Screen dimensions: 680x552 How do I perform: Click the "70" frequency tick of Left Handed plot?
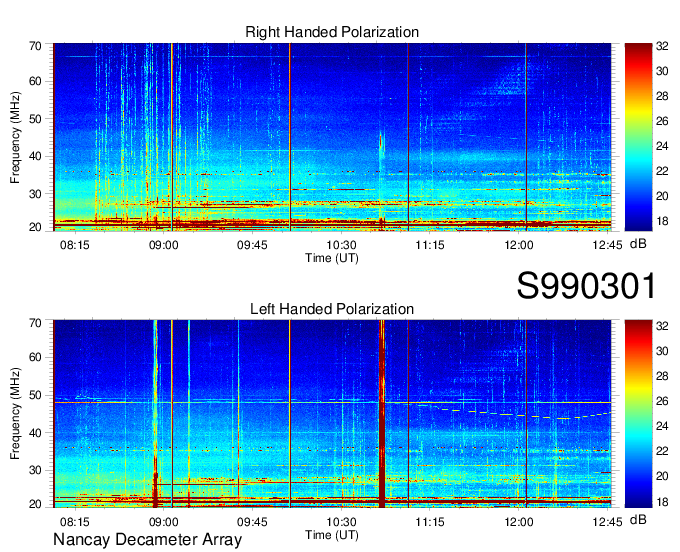35,323
